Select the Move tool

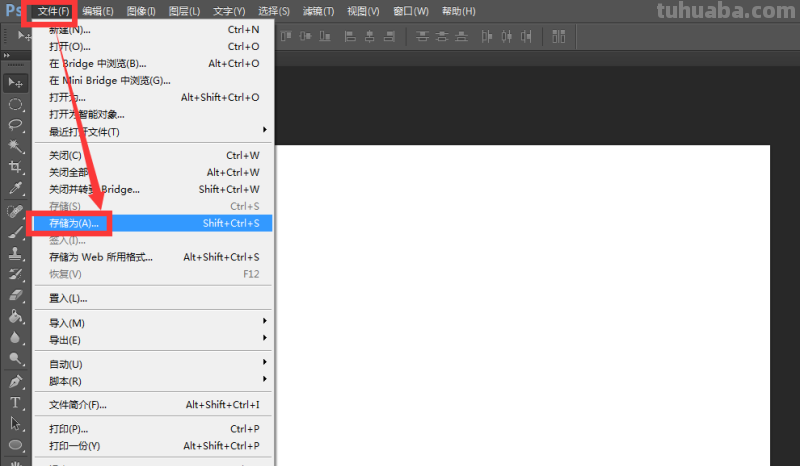pyautogui.click(x=16, y=81)
